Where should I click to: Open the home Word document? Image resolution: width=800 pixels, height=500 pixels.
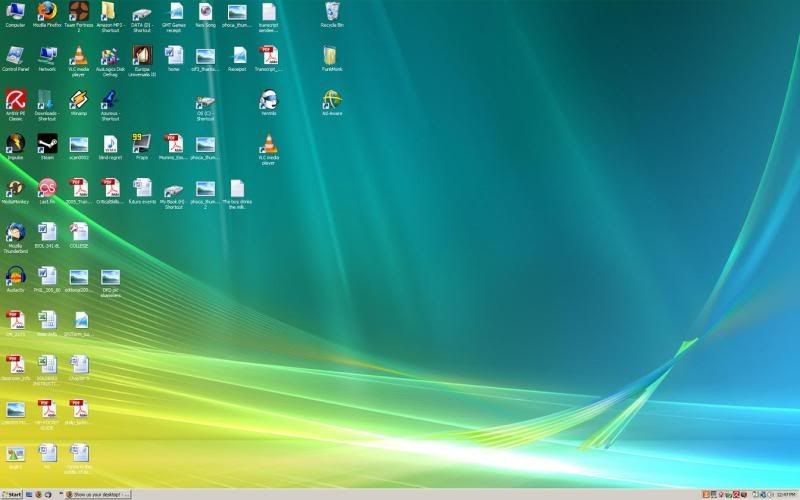173,58
